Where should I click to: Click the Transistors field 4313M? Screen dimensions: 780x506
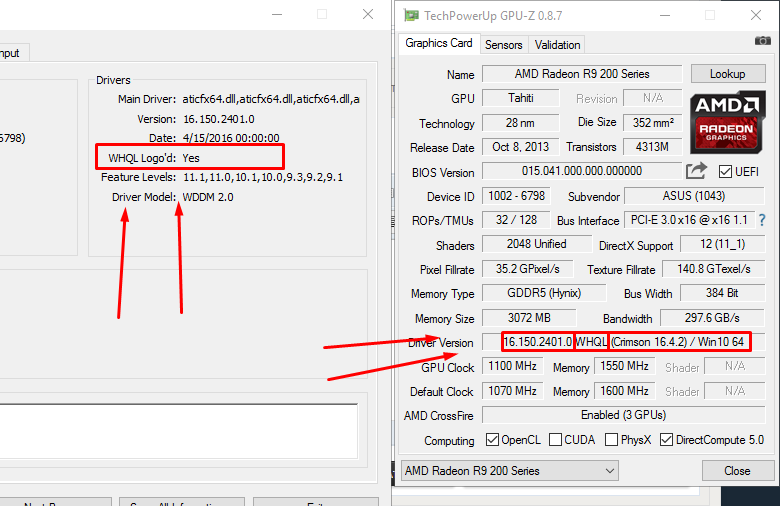pos(653,147)
